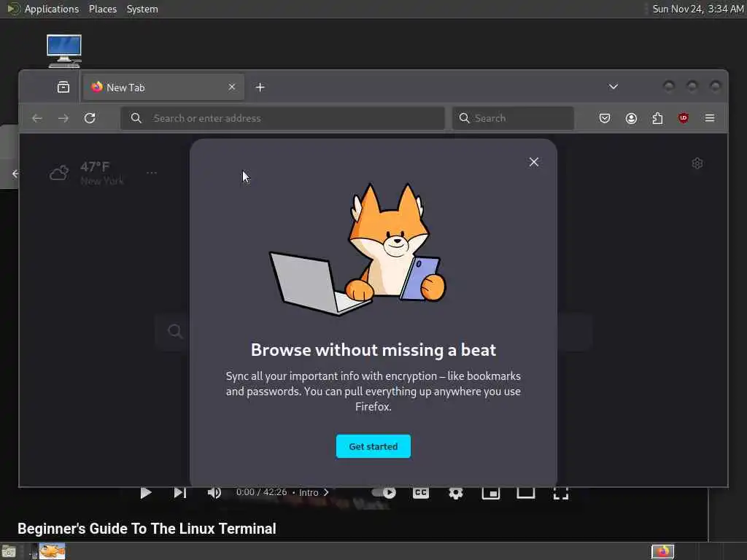Play the video in background window
Screen dimensions: 747x560
coord(146,493)
